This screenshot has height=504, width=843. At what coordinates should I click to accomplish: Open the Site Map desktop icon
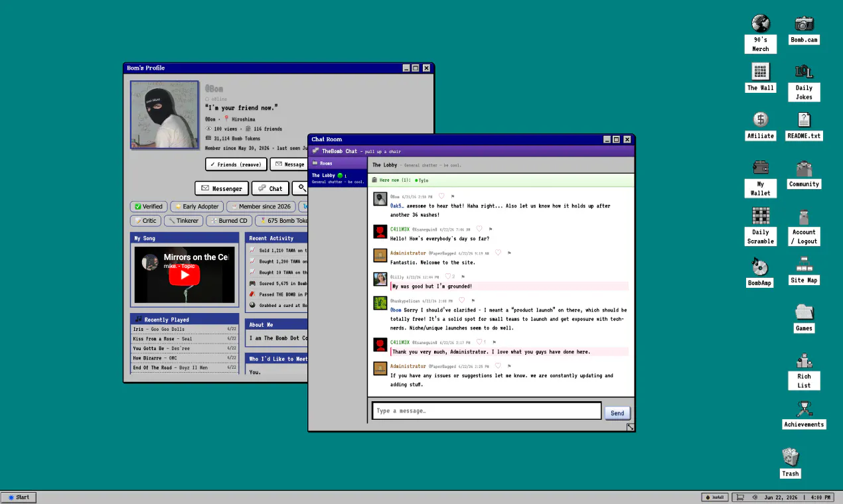pos(804,270)
